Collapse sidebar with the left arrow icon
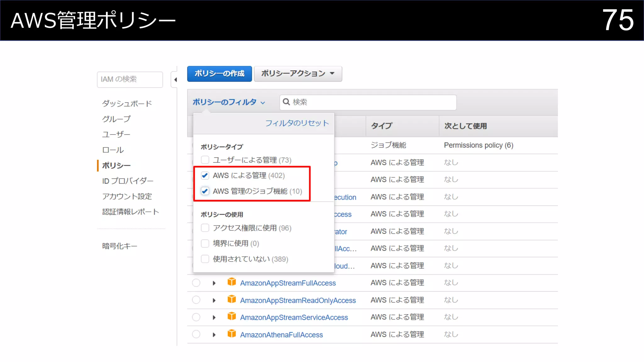This screenshot has width=644, height=362. click(x=175, y=80)
